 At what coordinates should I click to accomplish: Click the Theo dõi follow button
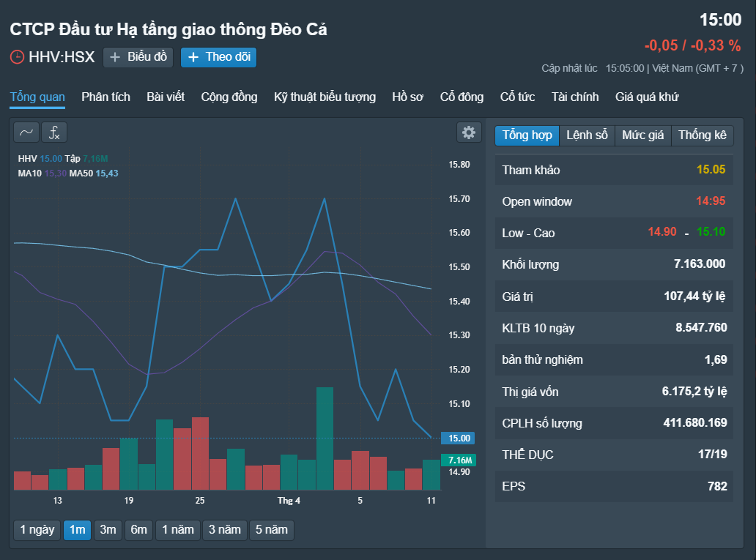coord(218,57)
